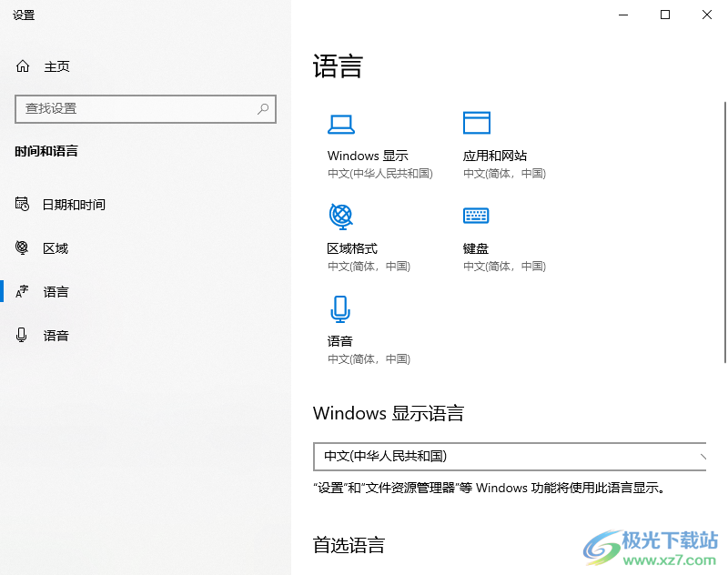Viewport: 728px width, 575px height.
Task: Click the 主页 home icon
Action: (x=22, y=66)
